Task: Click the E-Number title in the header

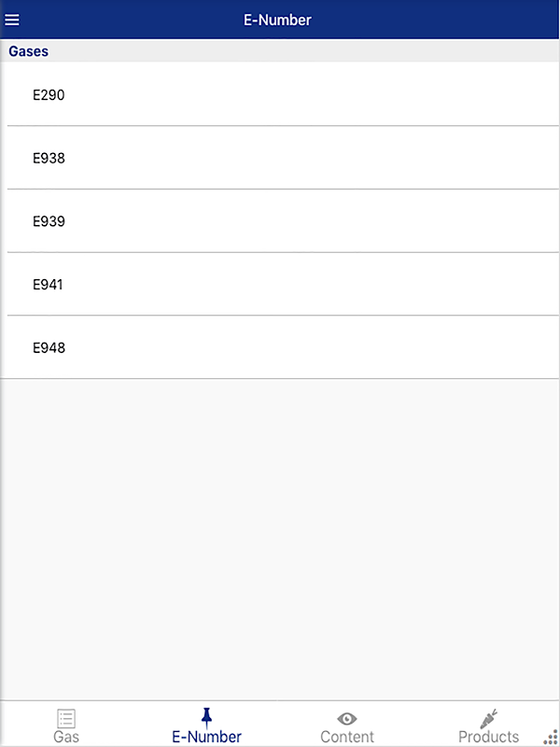Action: pos(277,20)
